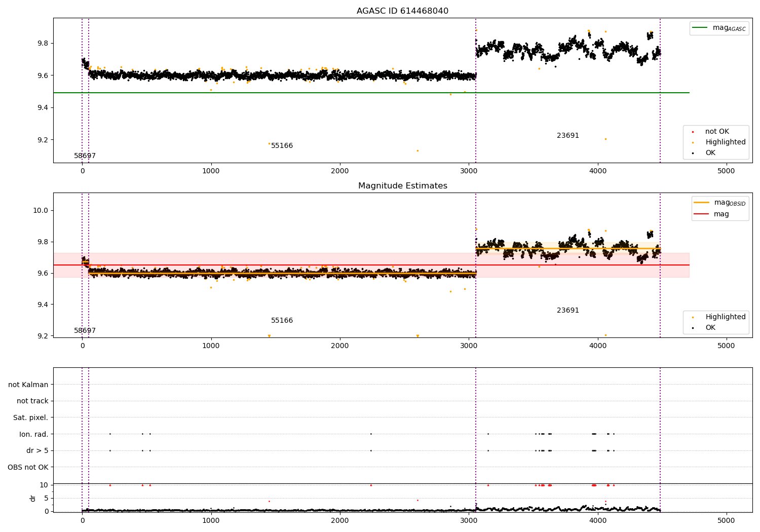
Task: Click annotation "58697" in Magnitude Estimates plot
Action: pyautogui.click(x=85, y=331)
